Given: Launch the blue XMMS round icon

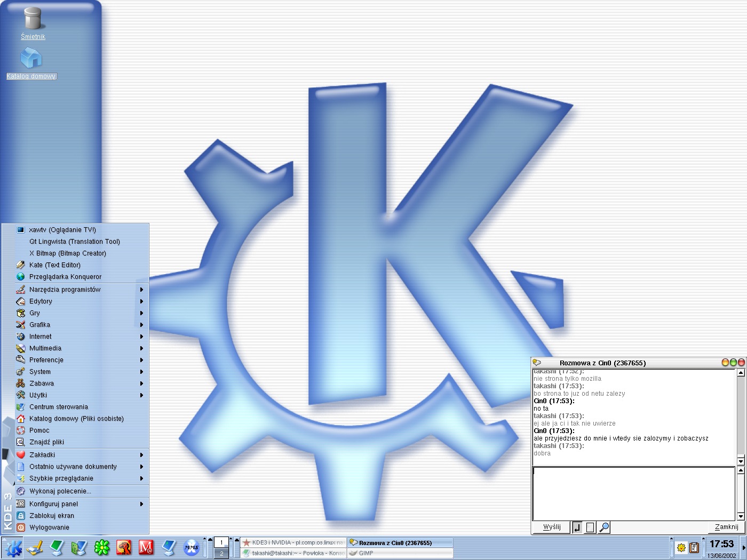Looking at the screenshot, I should point(191,548).
